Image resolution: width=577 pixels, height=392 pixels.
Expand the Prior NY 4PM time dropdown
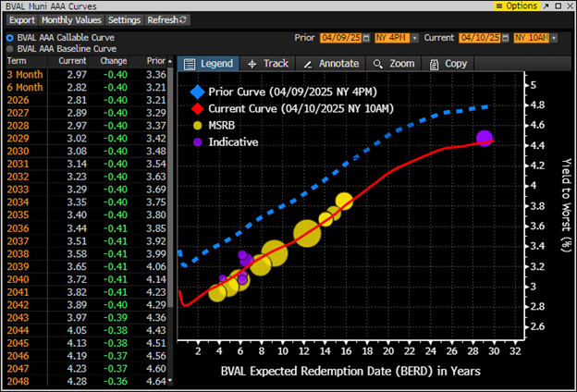414,38
